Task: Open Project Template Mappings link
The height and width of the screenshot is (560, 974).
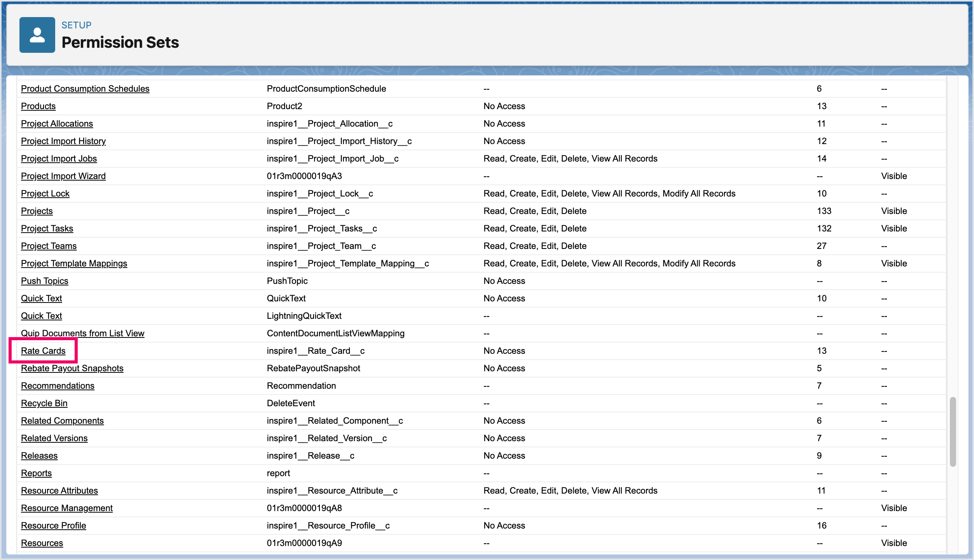Action: [74, 263]
